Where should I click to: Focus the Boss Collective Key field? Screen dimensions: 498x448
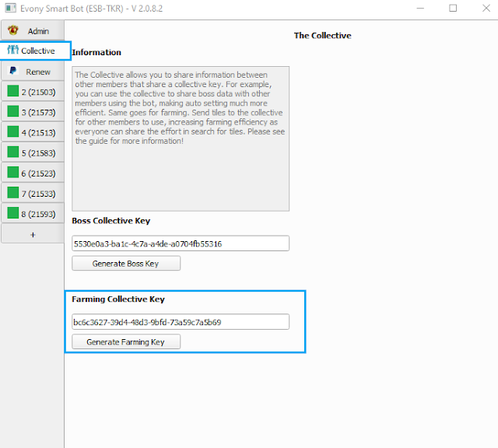pyautogui.click(x=181, y=243)
